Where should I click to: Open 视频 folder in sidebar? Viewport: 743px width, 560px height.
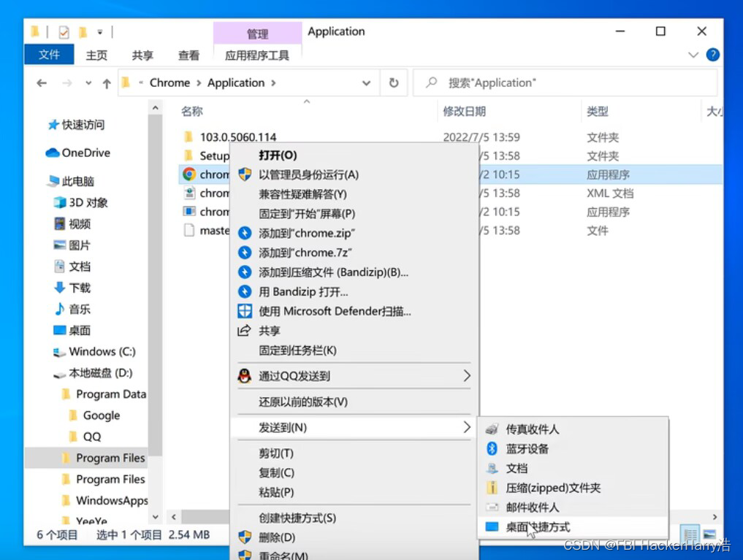tap(72, 223)
